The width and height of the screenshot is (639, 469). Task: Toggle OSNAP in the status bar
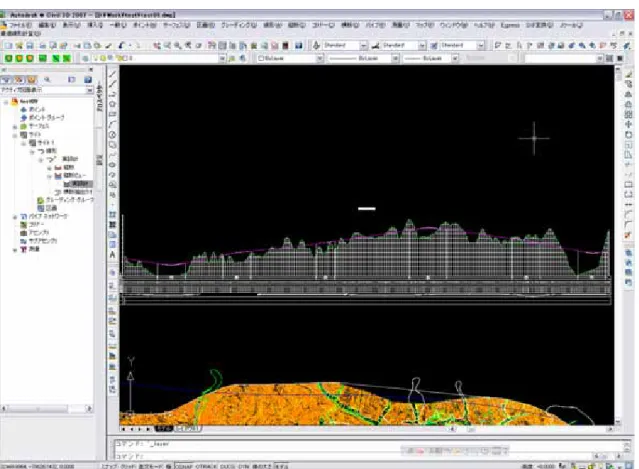coord(184,466)
